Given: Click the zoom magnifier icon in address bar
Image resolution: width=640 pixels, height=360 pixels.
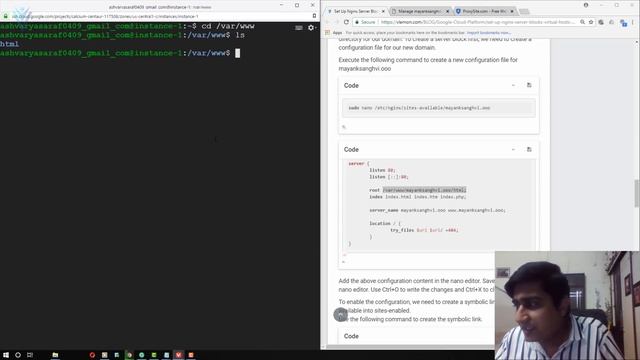Looking at the screenshot, I should 582,22.
